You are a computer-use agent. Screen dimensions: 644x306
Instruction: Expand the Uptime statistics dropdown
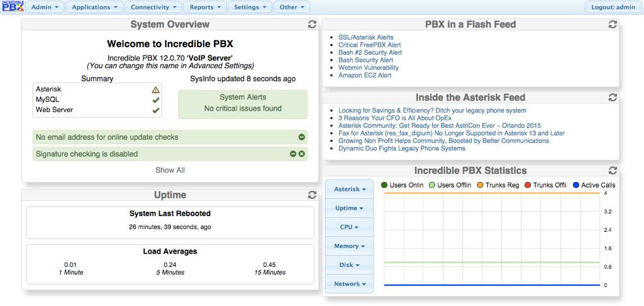click(350, 208)
